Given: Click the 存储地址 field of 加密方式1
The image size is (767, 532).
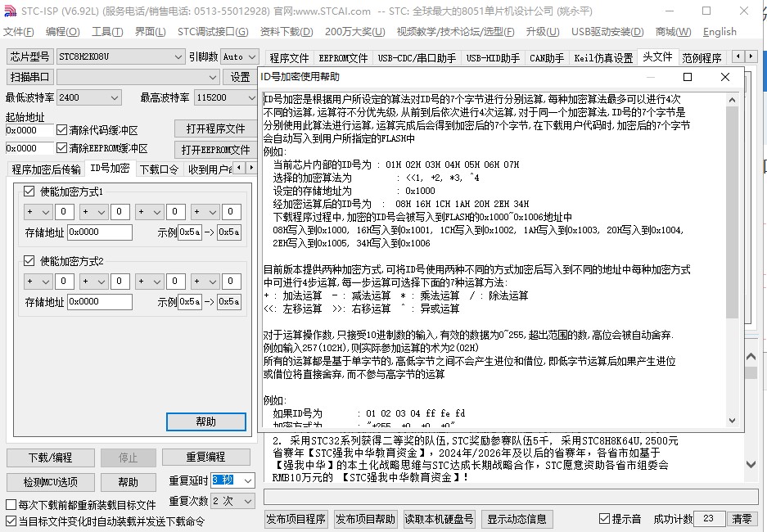Looking at the screenshot, I should 100,232.
